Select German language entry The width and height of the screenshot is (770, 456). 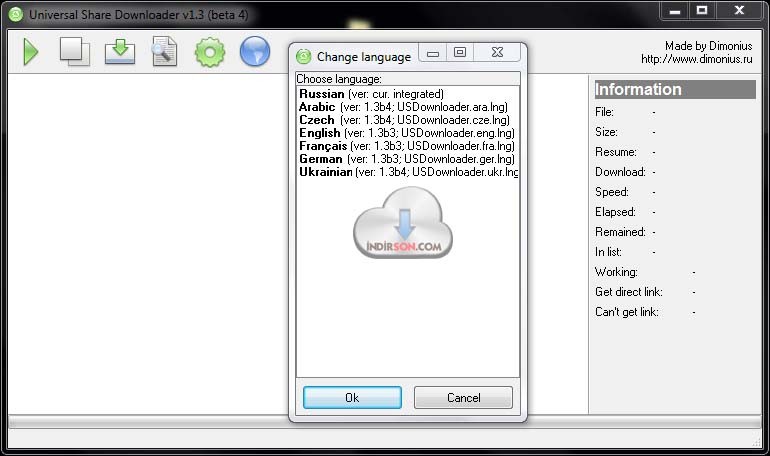click(408, 159)
